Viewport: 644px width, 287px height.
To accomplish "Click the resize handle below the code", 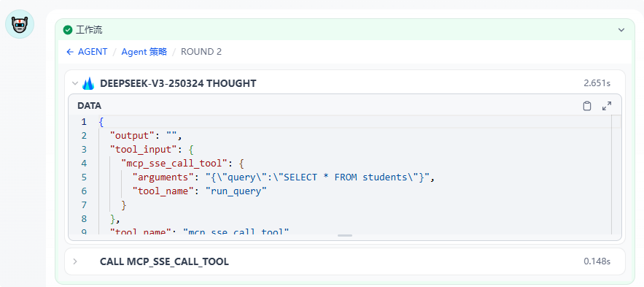I will [x=345, y=236].
